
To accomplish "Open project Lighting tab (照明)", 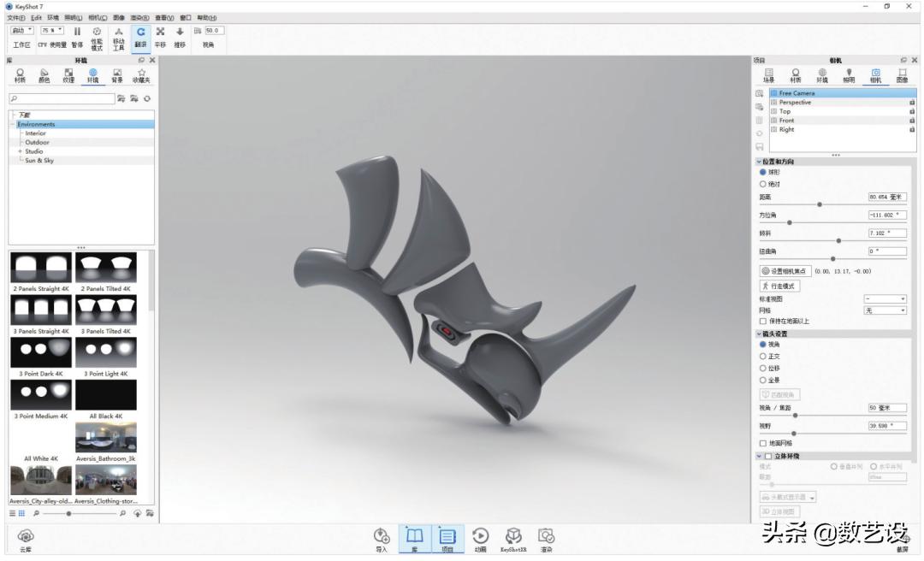I will 849,75.
